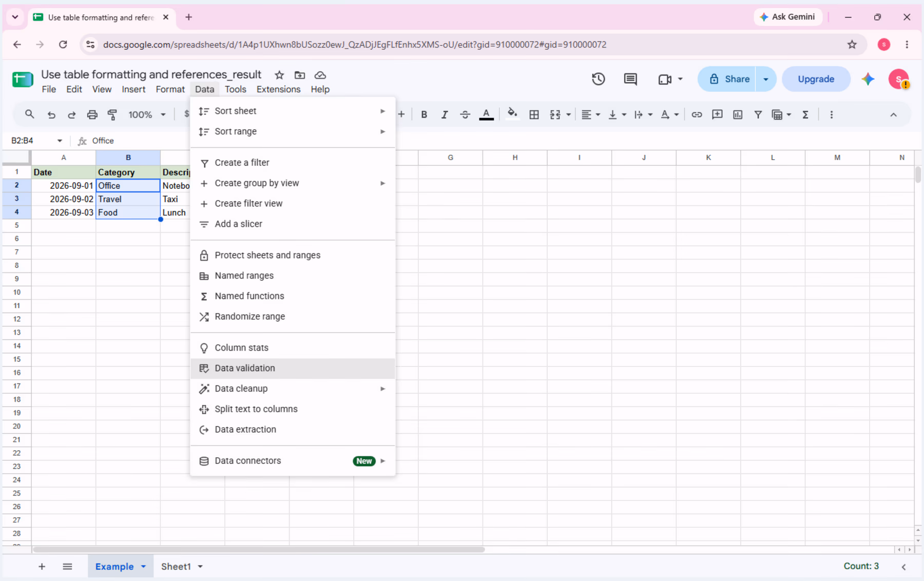924x581 pixels.
Task: Expand the merge cells dropdown arrow
Action: 568,114
